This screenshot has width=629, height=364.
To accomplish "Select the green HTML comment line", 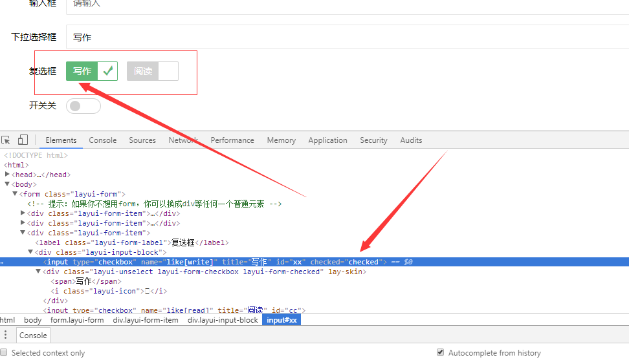I will [x=155, y=204].
